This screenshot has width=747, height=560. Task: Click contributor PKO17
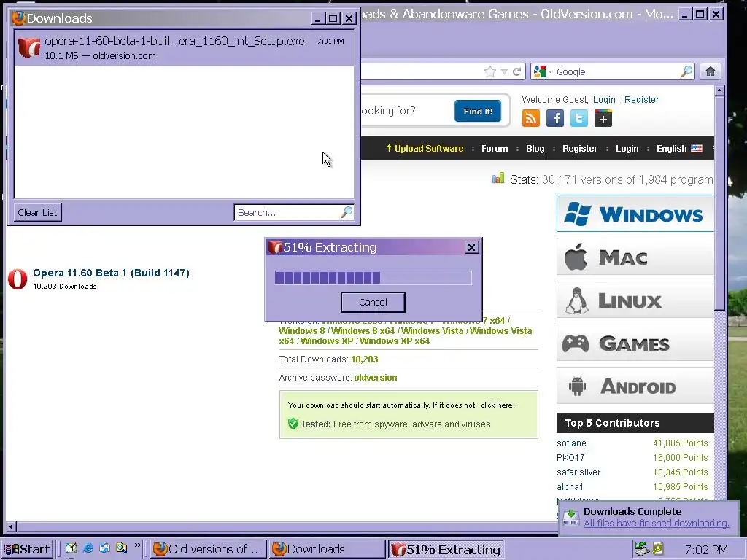570,458
